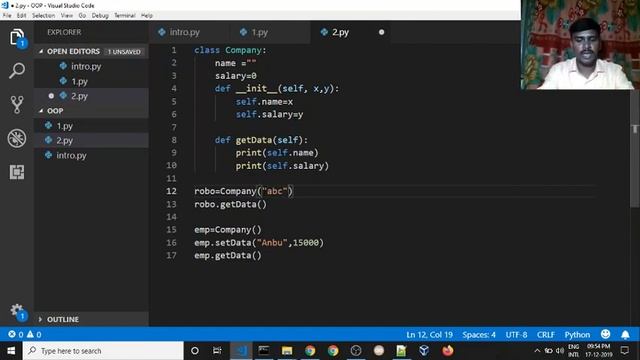Change indentation via Spaces: 4
Screen dimensions: 640x360
click(479, 335)
